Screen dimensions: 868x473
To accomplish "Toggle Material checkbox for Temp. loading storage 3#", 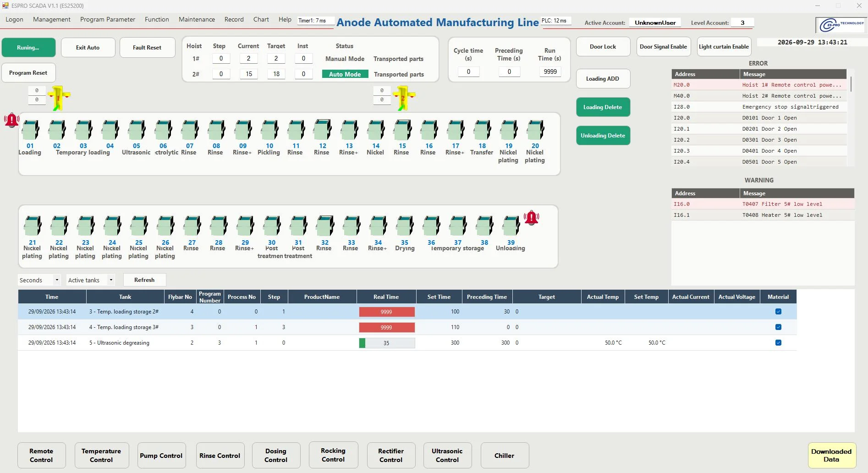I will (x=778, y=327).
